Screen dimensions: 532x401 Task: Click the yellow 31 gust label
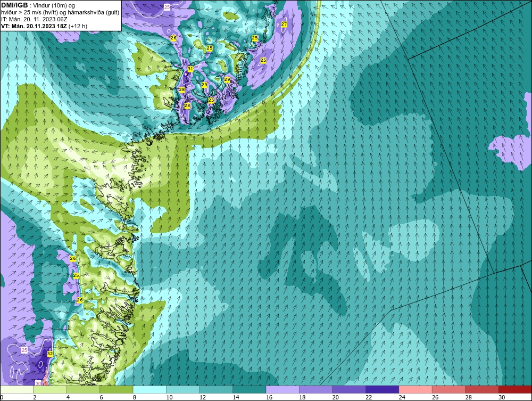tap(190, 69)
